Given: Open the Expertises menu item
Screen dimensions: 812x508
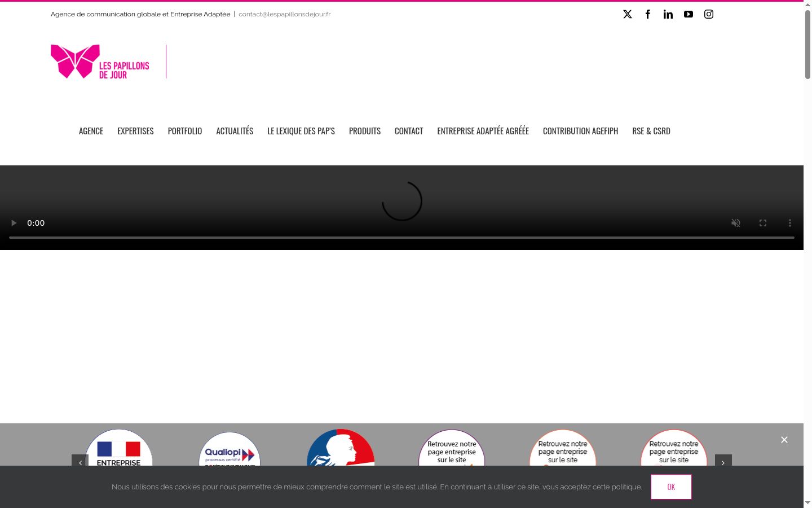Looking at the screenshot, I should [x=135, y=131].
